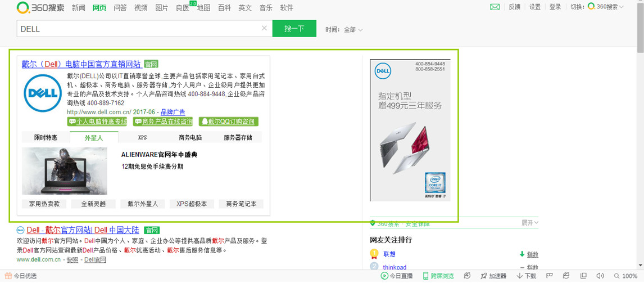Expand the 展开 section on the right
644x283 pixels.
pos(530,223)
